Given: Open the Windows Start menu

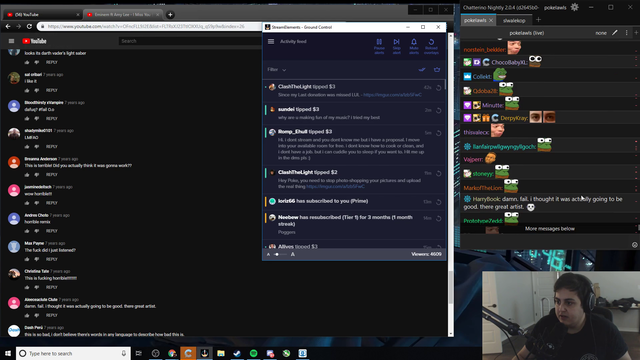Looking at the screenshot, I should click(8, 353).
